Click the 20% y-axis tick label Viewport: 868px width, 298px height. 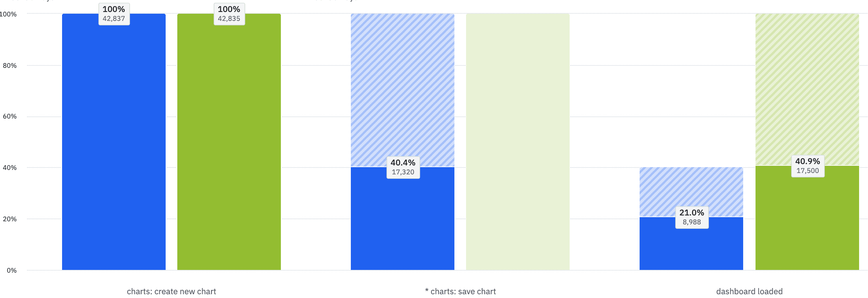(10, 219)
